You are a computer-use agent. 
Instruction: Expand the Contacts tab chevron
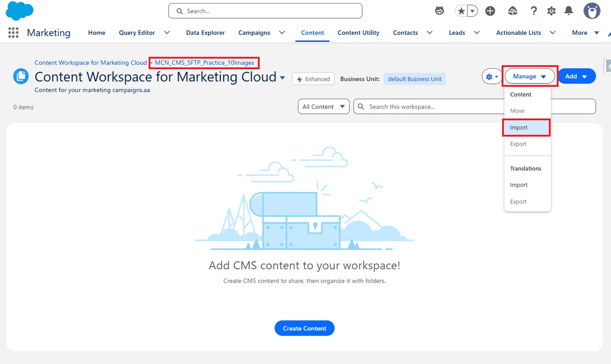click(x=430, y=33)
